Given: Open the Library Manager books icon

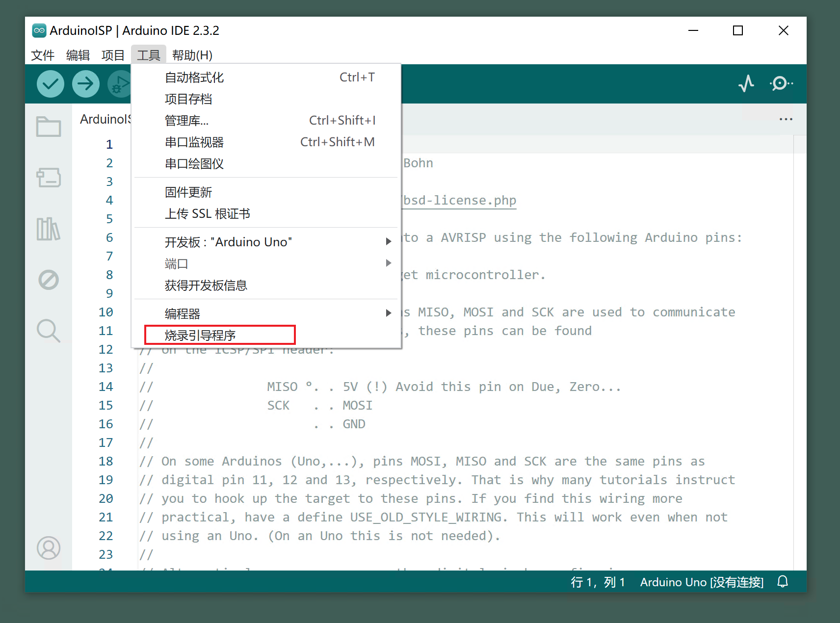Looking at the screenshot, I should pos(49,229).
